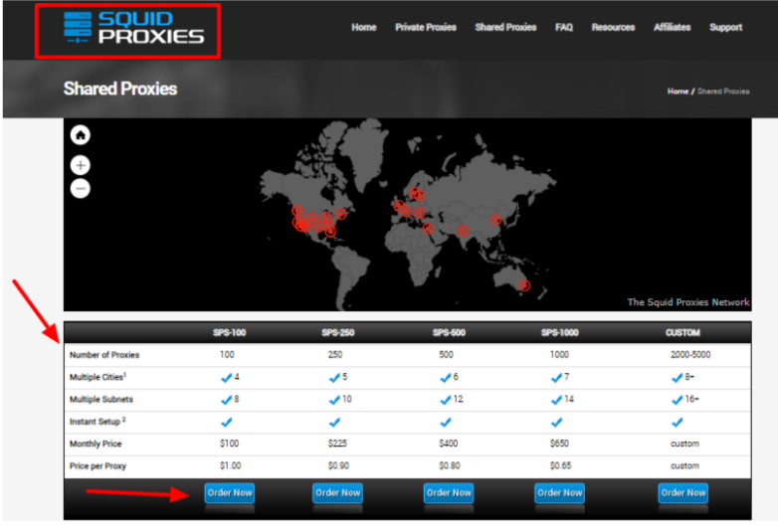Click the SPS-500 column header
This screenshot has width=778, height=532.
(x=449, y=333)
